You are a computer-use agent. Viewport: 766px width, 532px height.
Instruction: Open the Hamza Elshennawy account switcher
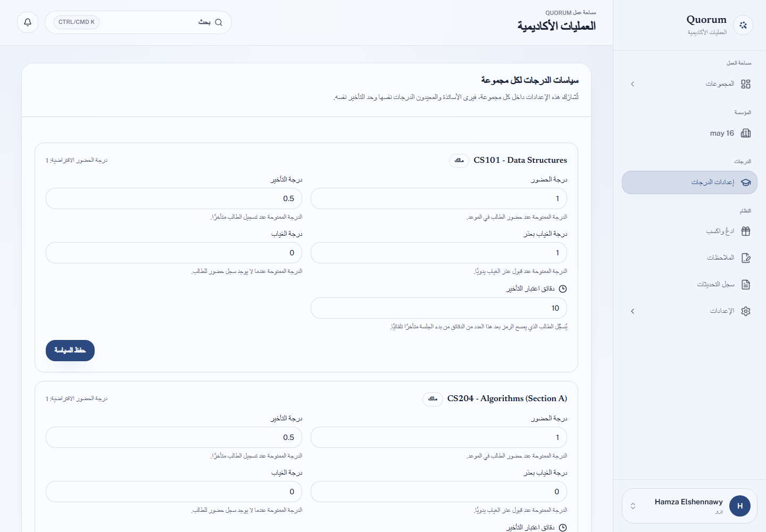coord(689,506)
